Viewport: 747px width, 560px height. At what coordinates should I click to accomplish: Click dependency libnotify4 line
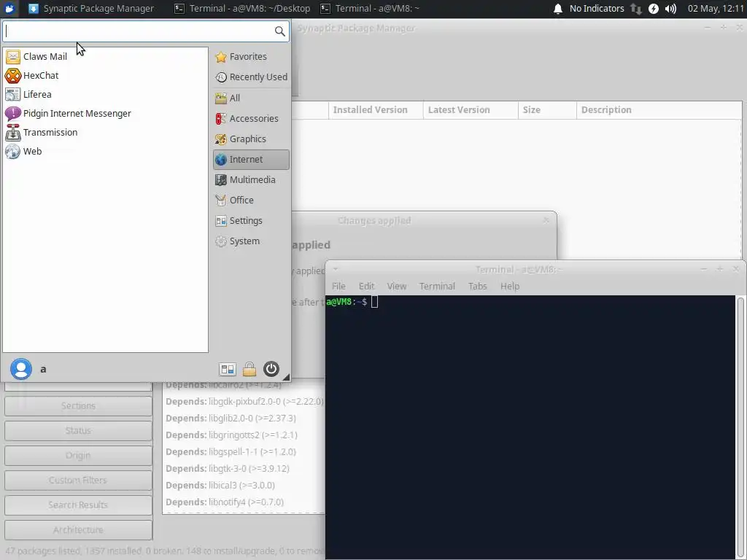pyautogui.click(x=225, y=502)
